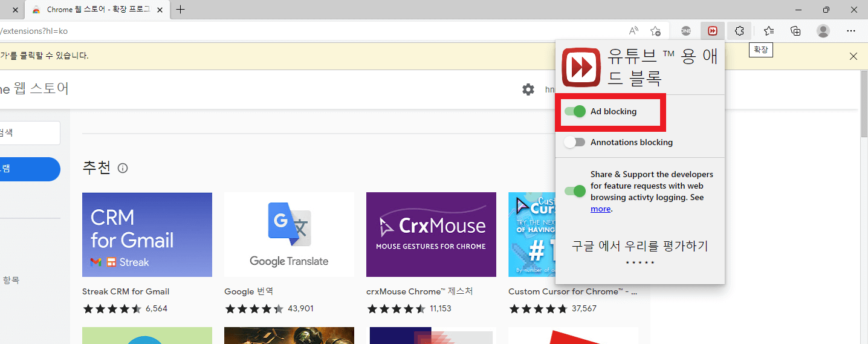
Task: Open browser Settings and more menu
Action: click(851, 31)
